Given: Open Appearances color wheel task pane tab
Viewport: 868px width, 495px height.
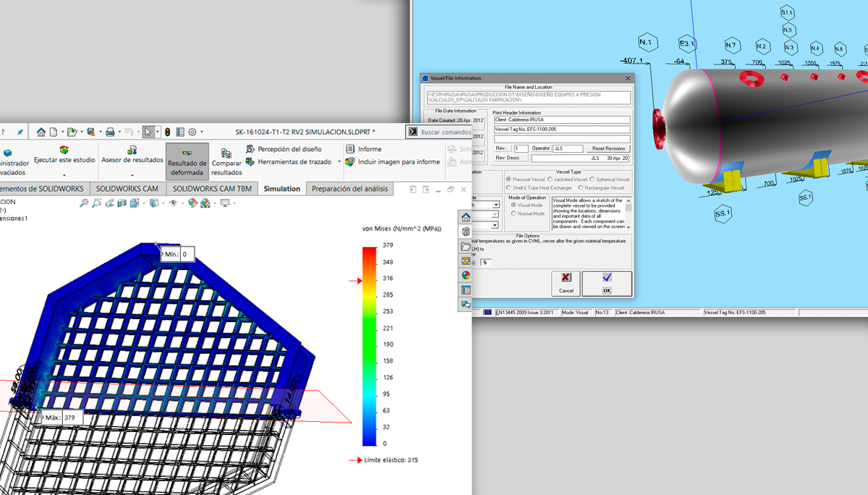Looking at the screenshot, I should [x=466, y=275].
